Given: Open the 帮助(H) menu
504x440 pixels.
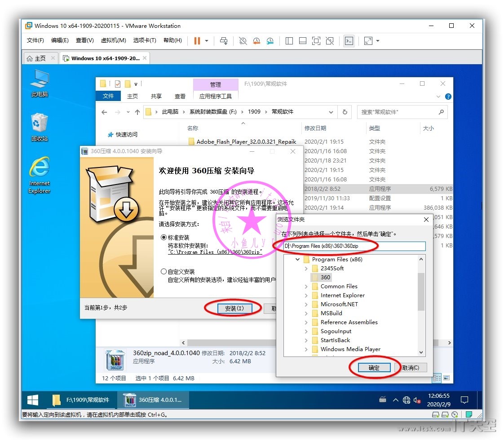Looking at the screenshot, I should pyautogui.click(x=172, y=40).
